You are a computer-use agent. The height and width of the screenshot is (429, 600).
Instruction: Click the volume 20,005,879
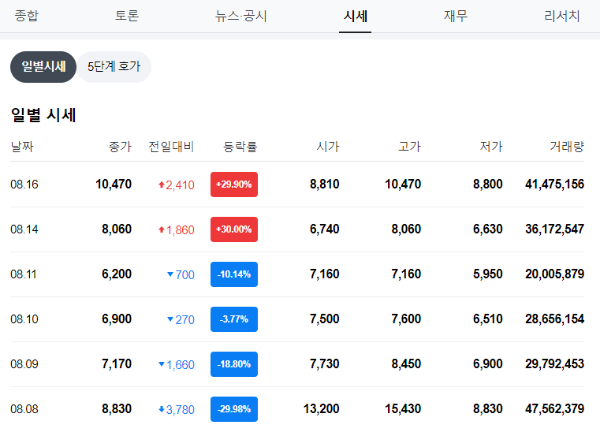[x=554, y=274]
